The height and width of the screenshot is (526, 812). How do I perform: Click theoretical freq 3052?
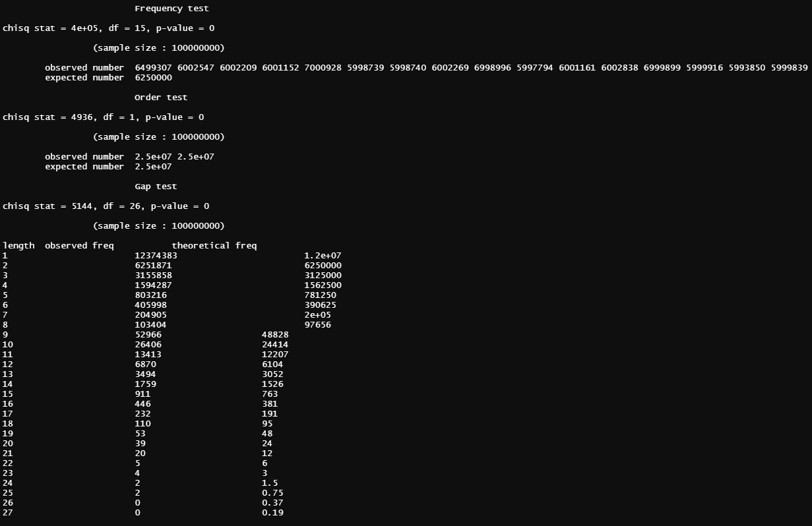tap(272, 374)
